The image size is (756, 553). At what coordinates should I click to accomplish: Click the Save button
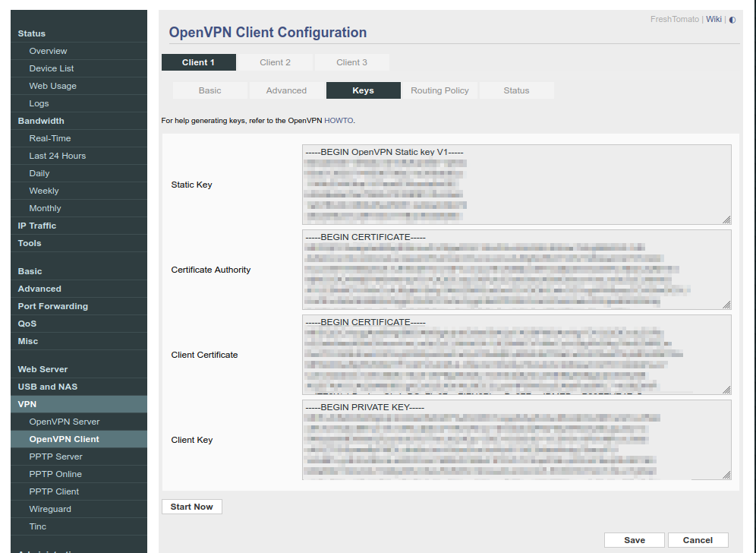635,540
